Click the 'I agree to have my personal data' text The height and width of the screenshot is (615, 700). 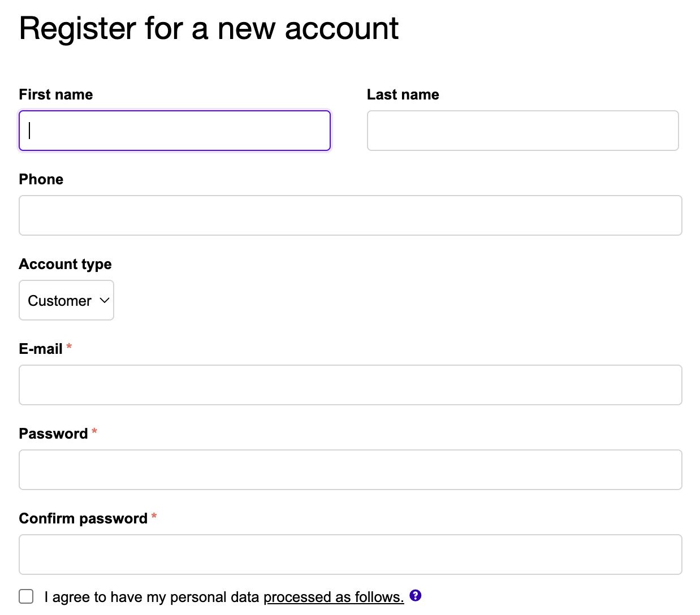(152, 597)
